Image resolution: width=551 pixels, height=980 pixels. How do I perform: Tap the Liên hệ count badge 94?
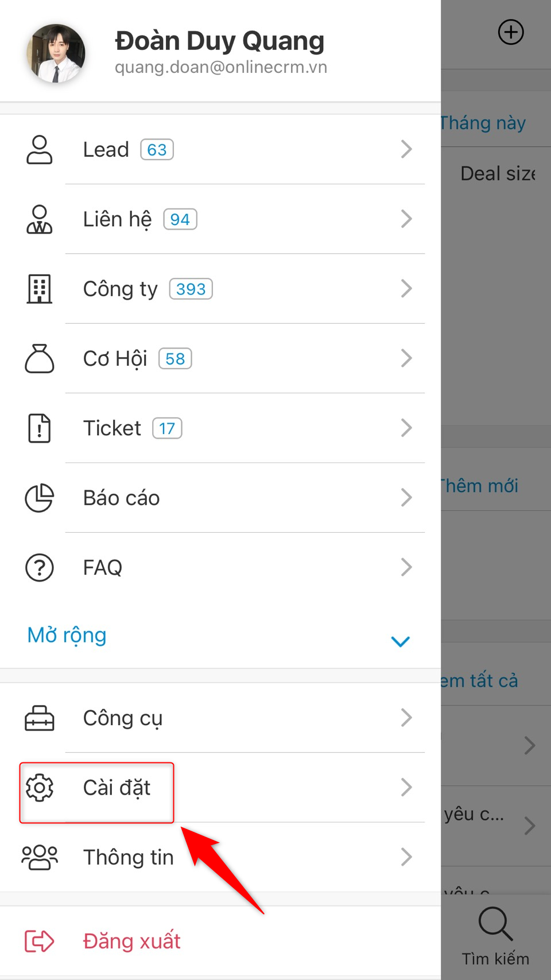click(x=180, y=219)
